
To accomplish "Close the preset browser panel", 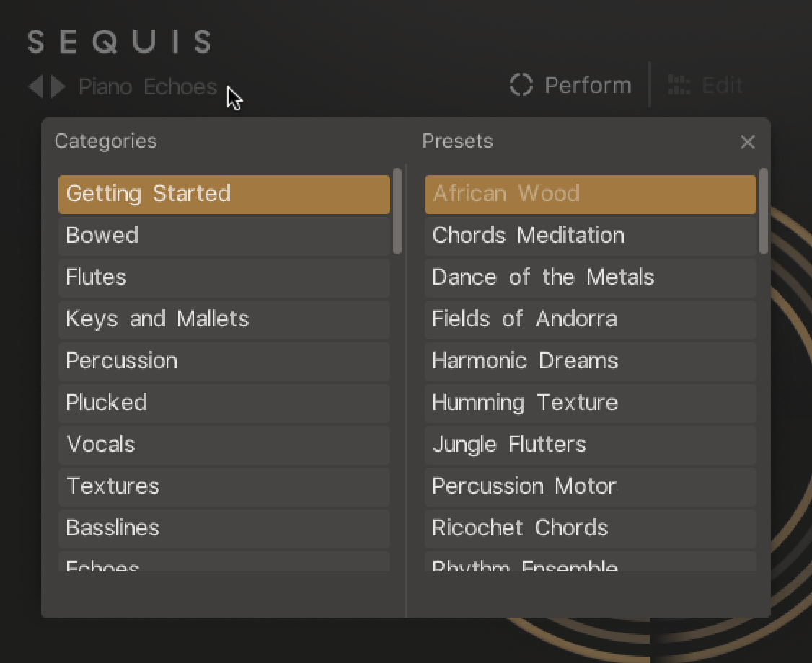I will point(748,142).
